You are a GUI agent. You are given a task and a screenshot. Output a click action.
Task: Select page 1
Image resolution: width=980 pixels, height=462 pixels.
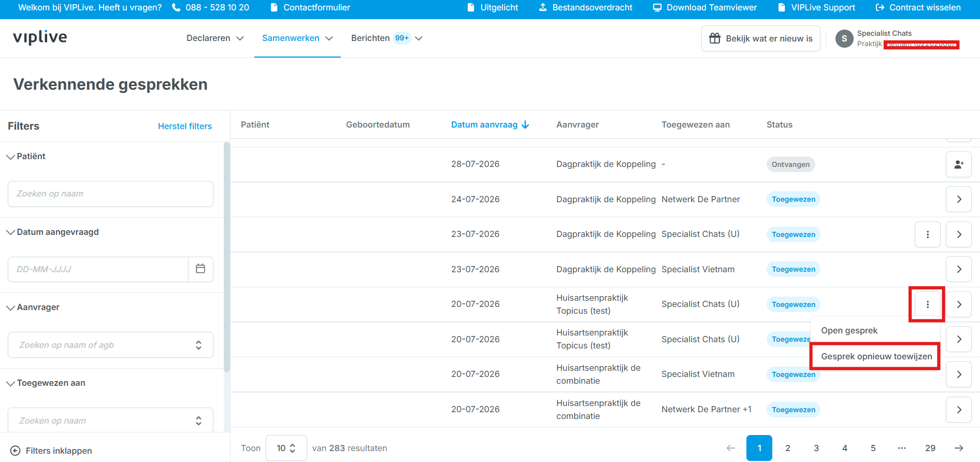click(759, 448)
